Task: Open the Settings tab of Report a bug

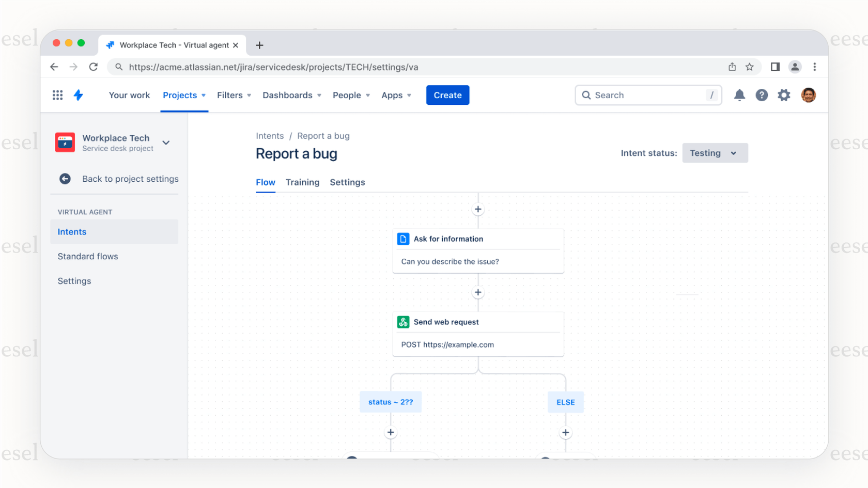Action: click(347, 182)
